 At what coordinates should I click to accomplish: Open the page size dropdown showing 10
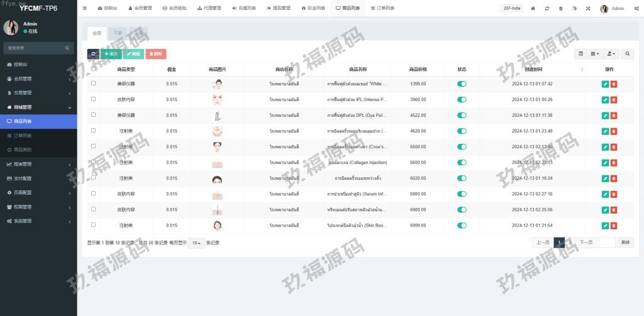196,242
